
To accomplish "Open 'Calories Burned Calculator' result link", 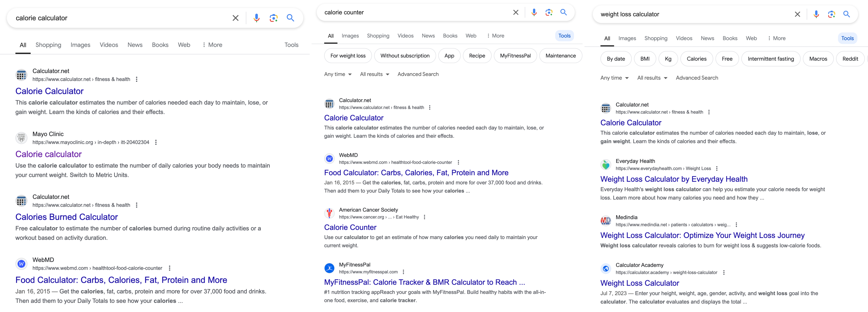I will (x=66, y=217).
